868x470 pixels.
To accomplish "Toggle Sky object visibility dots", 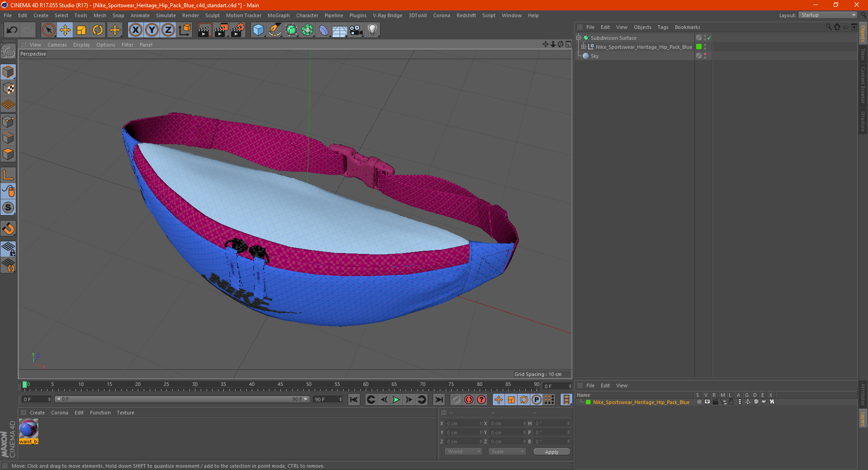I will (x=705, y=56).
